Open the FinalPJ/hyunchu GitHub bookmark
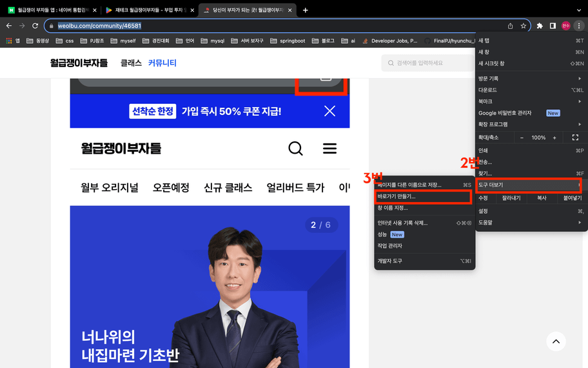 point(449,41)
